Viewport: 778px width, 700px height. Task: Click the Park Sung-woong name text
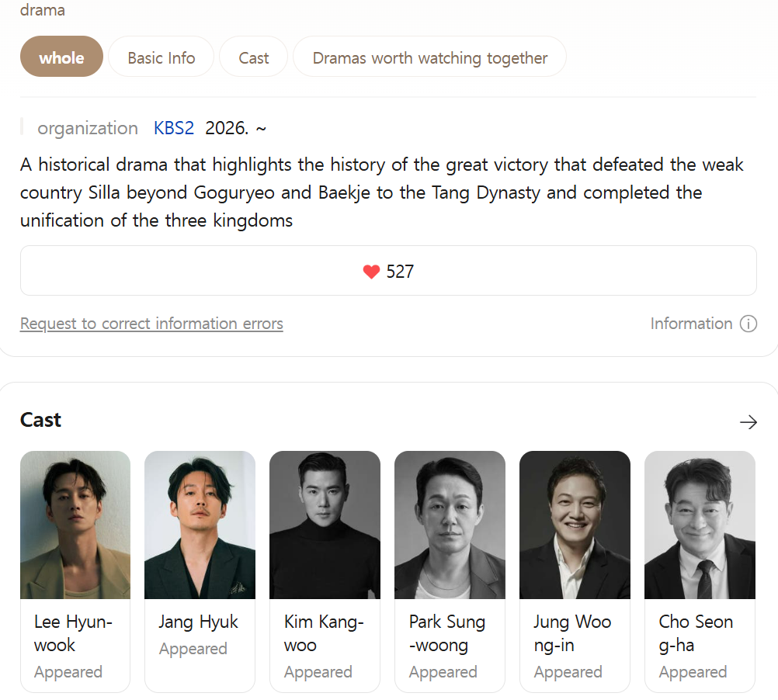coord(446,633)
